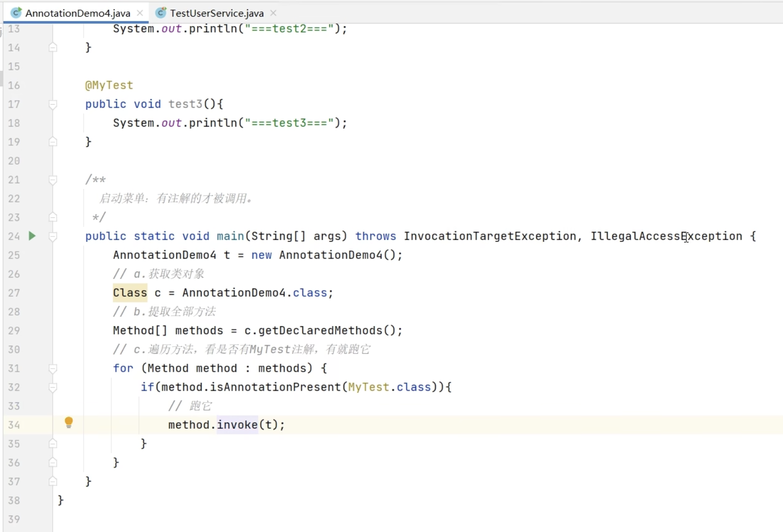Click the fold end marker at line 36
Viewport: 783px width, 532px height.
coord(53,462)
